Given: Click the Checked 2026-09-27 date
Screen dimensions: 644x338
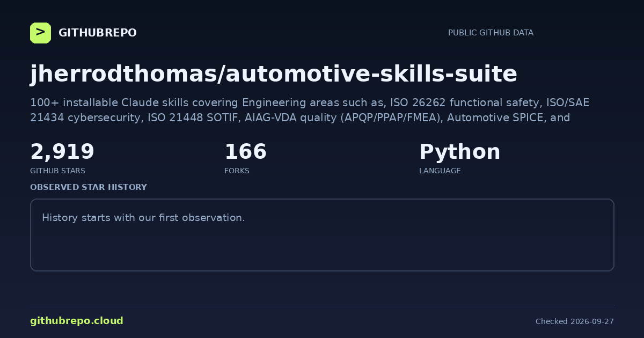Looking at the screenshot, I should 574,321.
